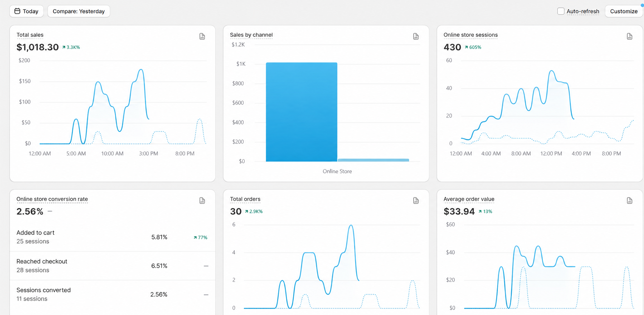Click the 28 sessions text
This screenshot has height=315, width=644.
click(x=33, y=270)
